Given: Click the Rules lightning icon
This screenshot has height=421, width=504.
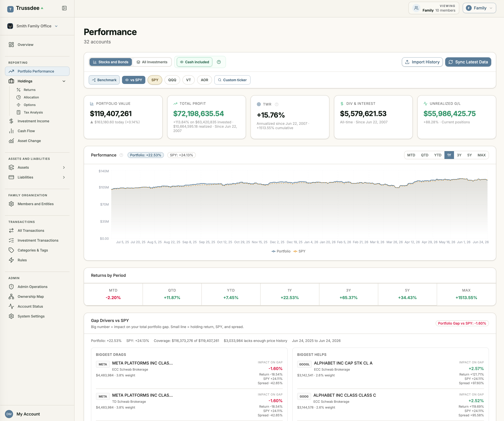Looking at the screenshot, I should (11, 260).
